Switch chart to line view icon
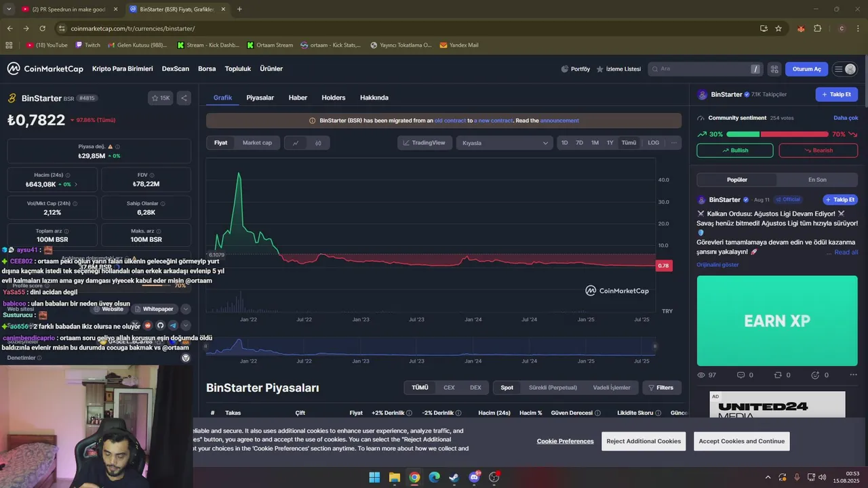 [x=296, y=143]
